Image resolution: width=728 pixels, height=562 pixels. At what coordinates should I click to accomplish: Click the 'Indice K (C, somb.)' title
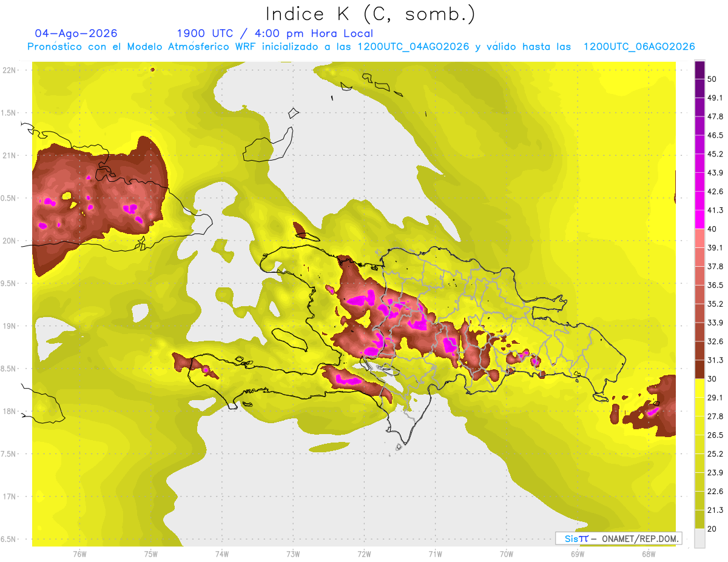[371, 14]
